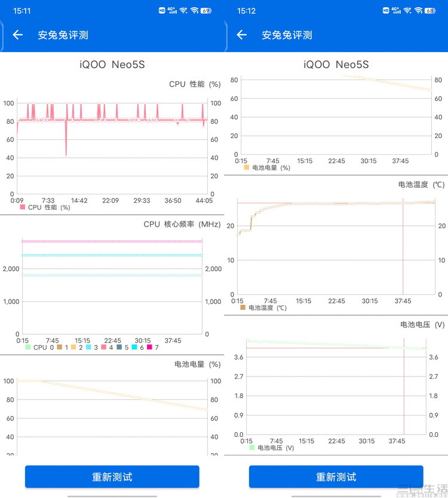Tap the CPU 0 legend swatch
The width and height of the screenshot is (448, 498).
click(28, 347)
